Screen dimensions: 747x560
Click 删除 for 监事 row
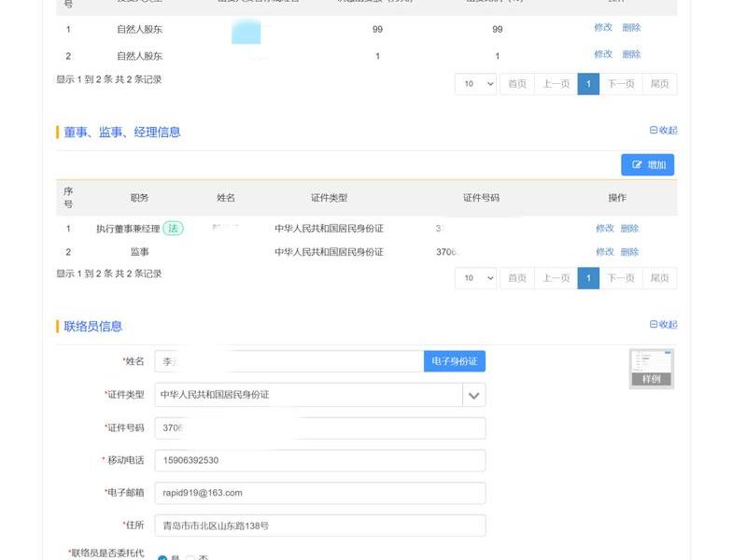(x=629, y=252)
